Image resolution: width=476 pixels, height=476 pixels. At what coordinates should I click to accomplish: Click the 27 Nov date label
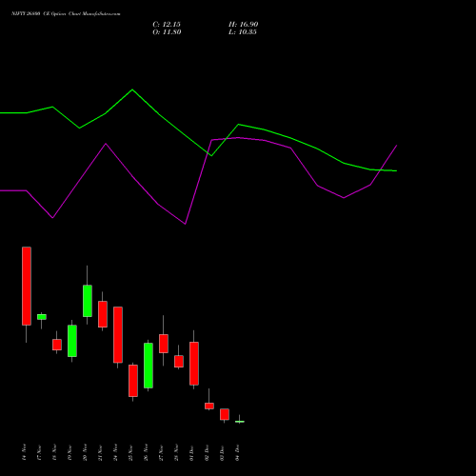pyautogui.click(x=161, y=452)
